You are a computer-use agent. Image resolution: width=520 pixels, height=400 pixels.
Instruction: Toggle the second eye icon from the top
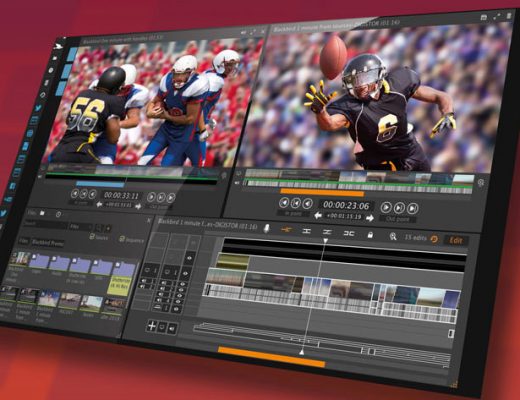click(x=186, y=274)
